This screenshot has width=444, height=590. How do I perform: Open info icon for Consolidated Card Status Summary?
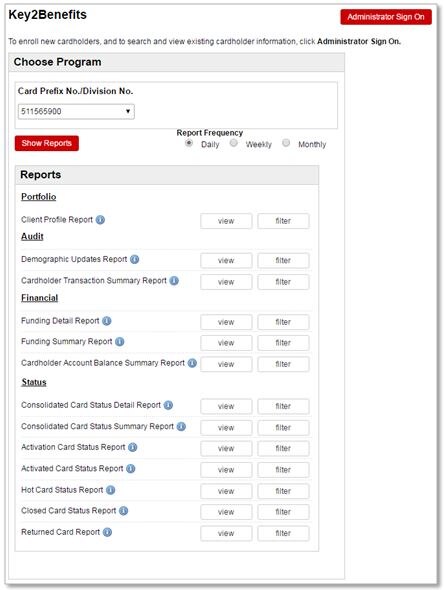pyautogui.click(x=181, y=427)
